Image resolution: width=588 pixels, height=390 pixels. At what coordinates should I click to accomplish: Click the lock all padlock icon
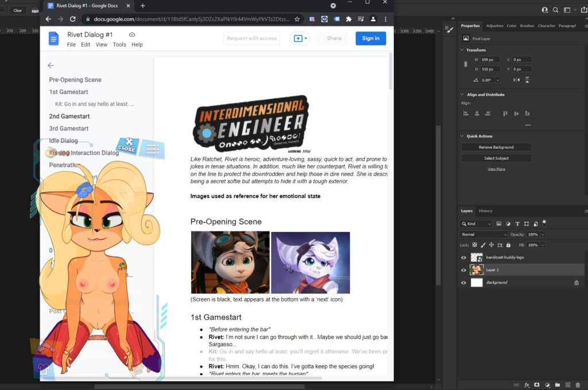click(x=509, y=245)
